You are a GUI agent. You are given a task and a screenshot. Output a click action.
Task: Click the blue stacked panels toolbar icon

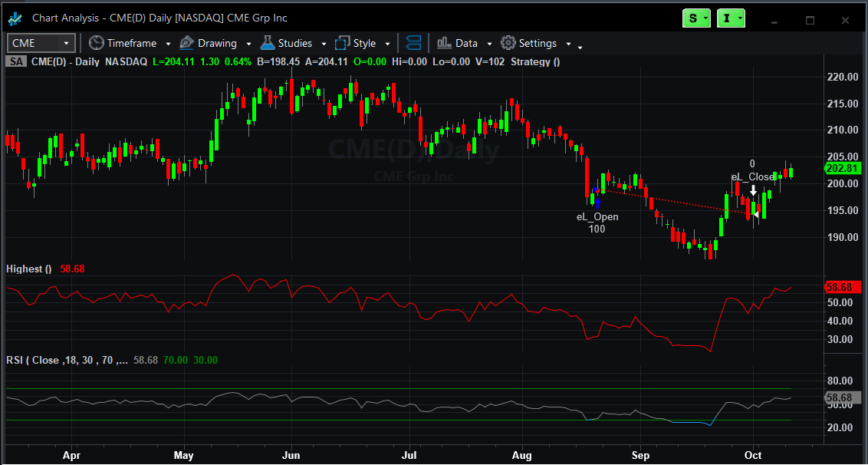coord(413,43)
